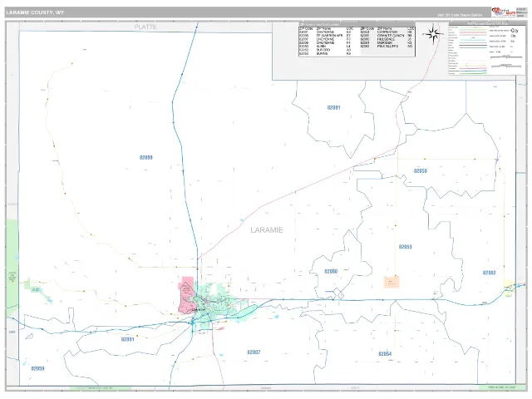Viewport: 532px width, 399px height.
Task: Click the compass rose on the map
Action: (x=432, y=34)
